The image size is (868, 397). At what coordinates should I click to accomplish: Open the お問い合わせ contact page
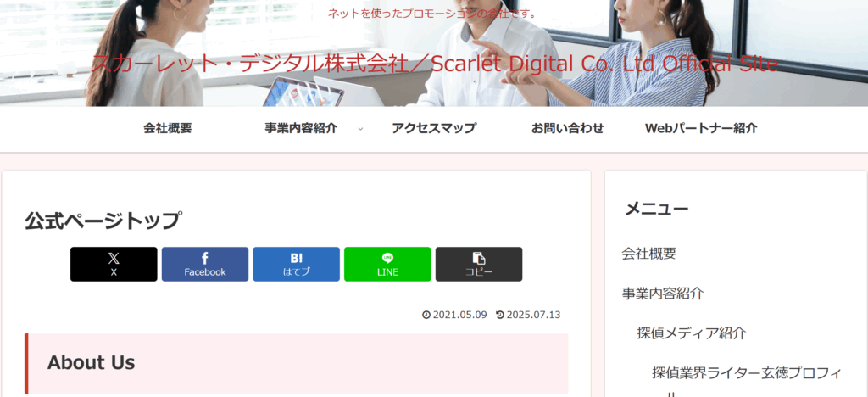(567, 129)
